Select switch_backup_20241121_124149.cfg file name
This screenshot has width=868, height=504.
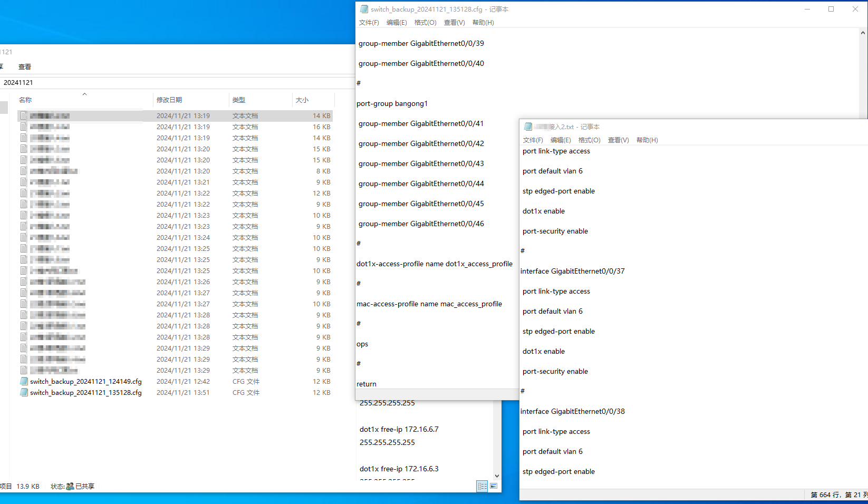coord(86,382)
